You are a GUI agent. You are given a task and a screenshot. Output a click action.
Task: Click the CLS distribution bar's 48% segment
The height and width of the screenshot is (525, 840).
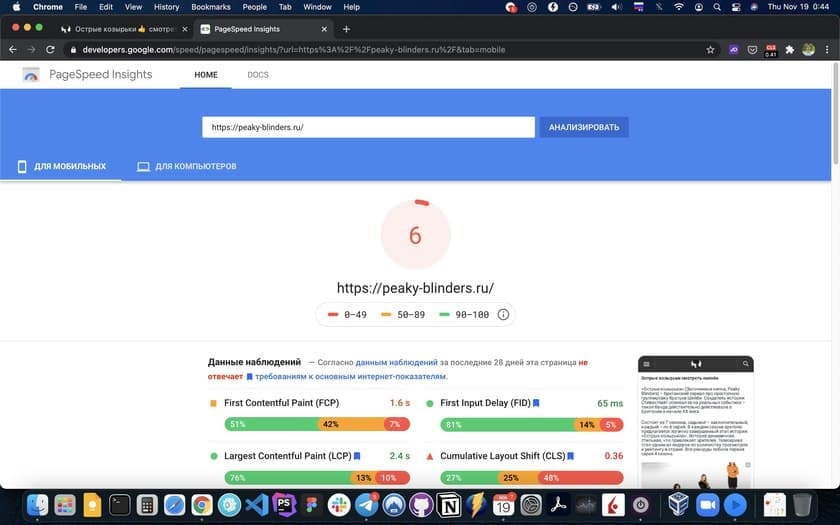pyautogui.click(x=580, y=477)
